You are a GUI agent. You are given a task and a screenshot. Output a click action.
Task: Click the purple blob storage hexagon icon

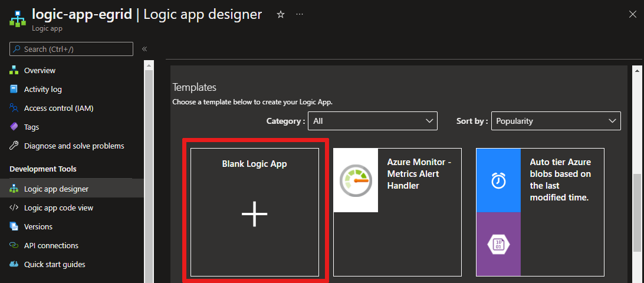click(x=498, y=244)
